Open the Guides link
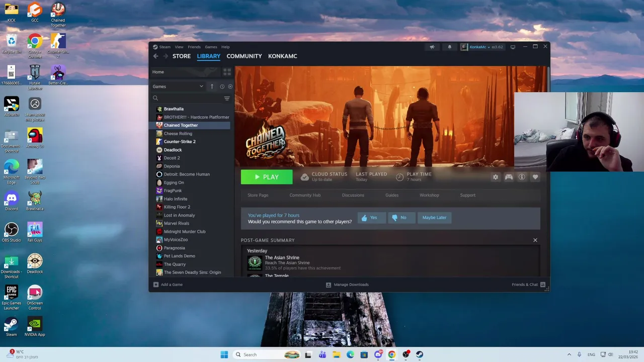644x362 pixels. coord(392,195)
